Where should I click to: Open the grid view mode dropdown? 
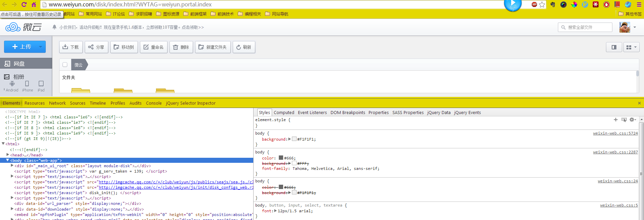632,47
